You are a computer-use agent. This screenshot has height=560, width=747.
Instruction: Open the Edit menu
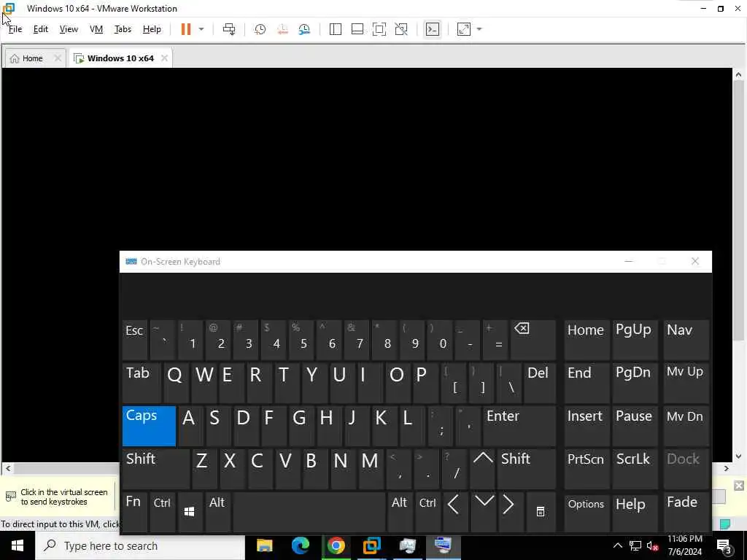click(x=41, y=29)
